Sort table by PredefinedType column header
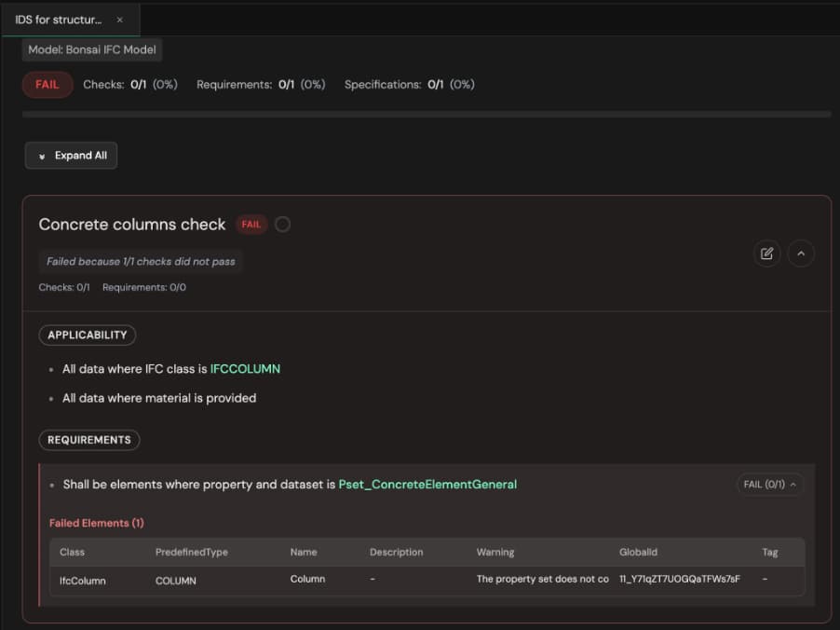The image size is (840, 630). click(191, 553)
